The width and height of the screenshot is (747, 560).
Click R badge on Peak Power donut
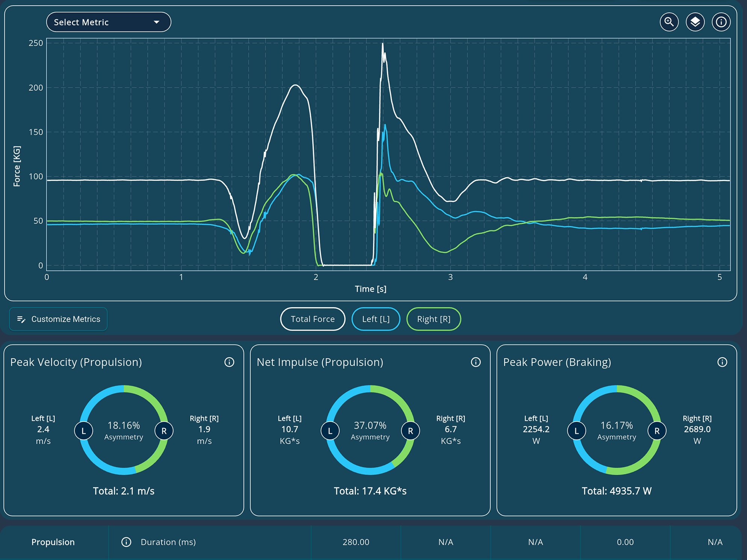[x=657, y=431]
